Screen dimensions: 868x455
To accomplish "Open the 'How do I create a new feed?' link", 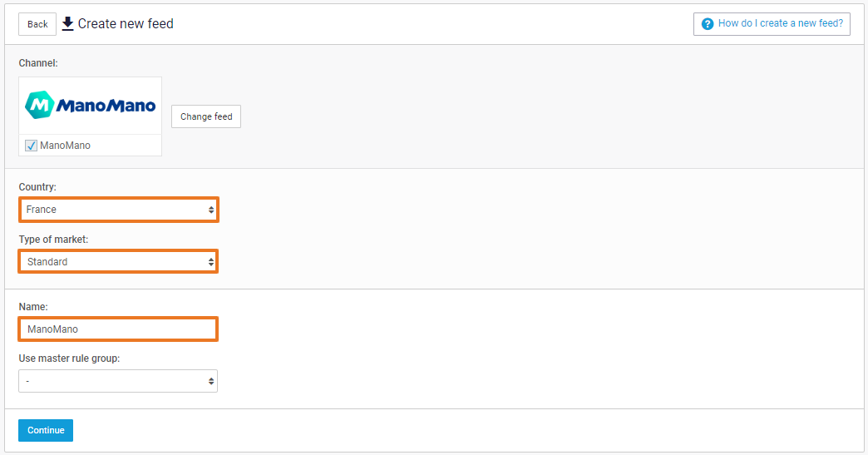I will click(780, 23).
